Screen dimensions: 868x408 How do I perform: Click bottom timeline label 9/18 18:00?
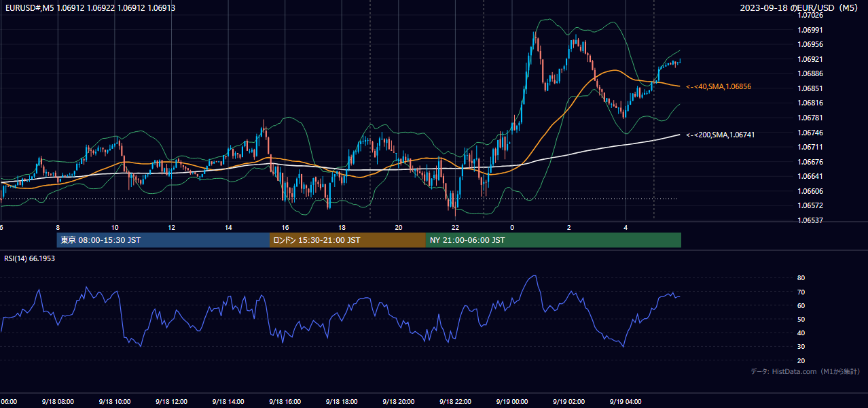click(x=342, y=402)
